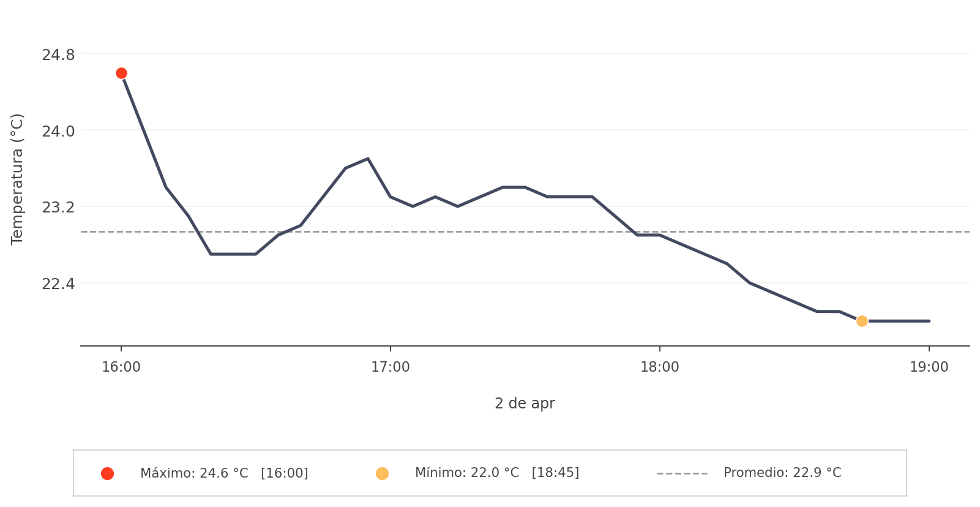Click the 22.4 y-axis value label
This screenshot has width=980, height=507.
pyautogui.click(x=58, y=284)
